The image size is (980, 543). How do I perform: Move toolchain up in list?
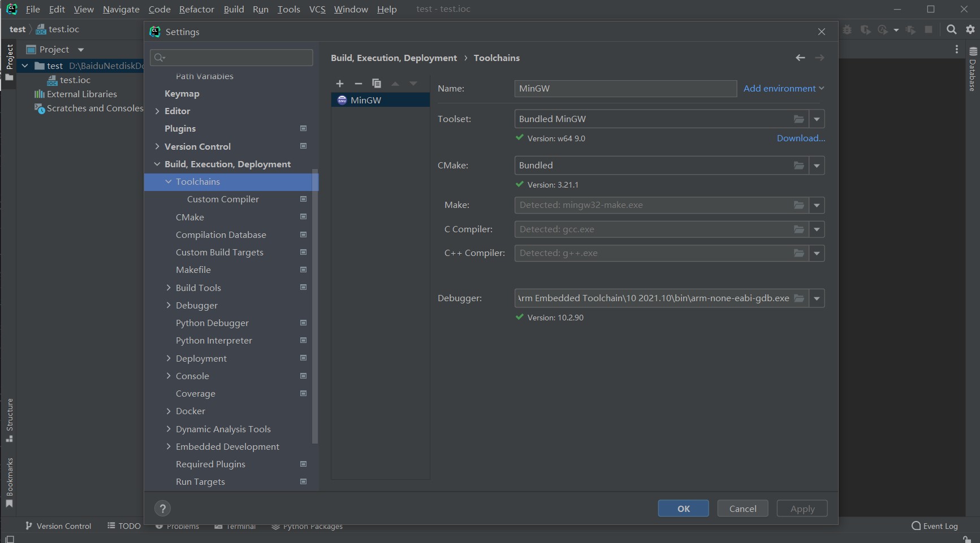[395, 84]
